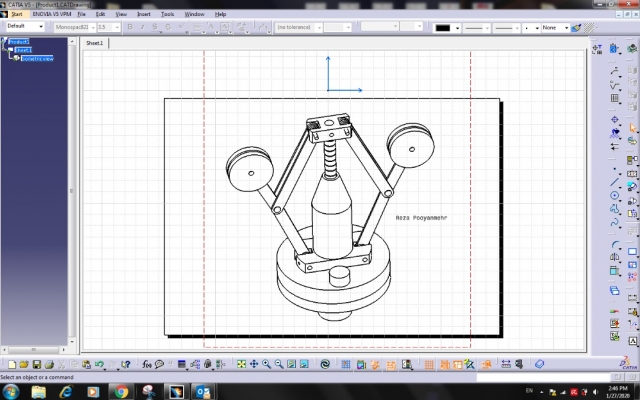Click the Corner fillet tool
Viewport: 640px width, 400px height.
pos(615,244)
